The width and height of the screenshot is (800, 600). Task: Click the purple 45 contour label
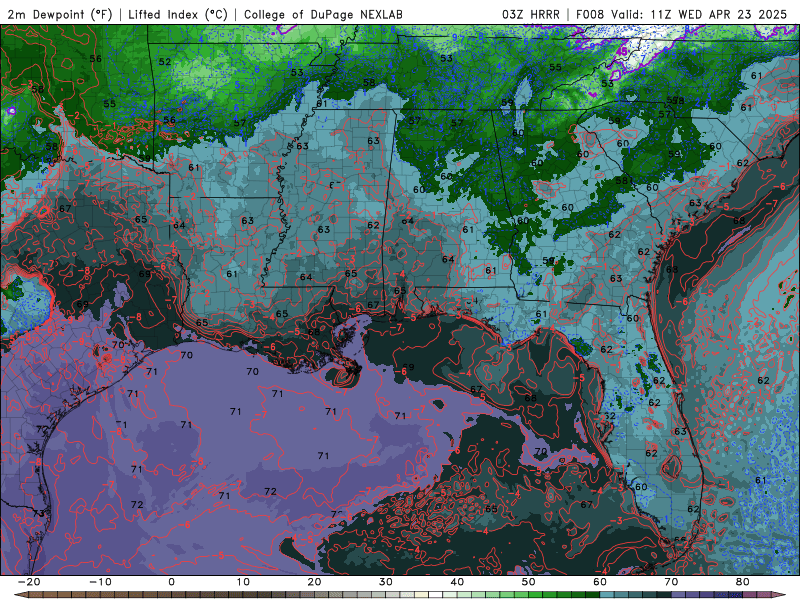coord(622,52)
